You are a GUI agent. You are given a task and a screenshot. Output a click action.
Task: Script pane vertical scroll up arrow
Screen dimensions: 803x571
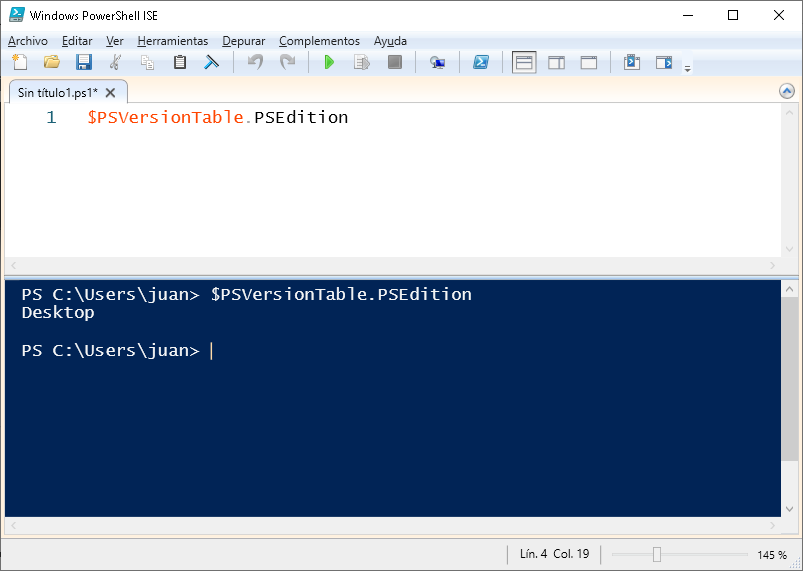789,112
